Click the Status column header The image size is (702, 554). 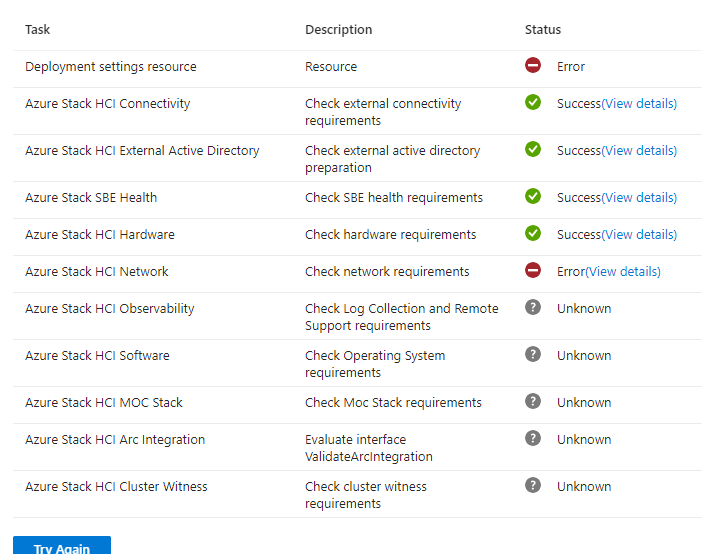tap(543, 30)
